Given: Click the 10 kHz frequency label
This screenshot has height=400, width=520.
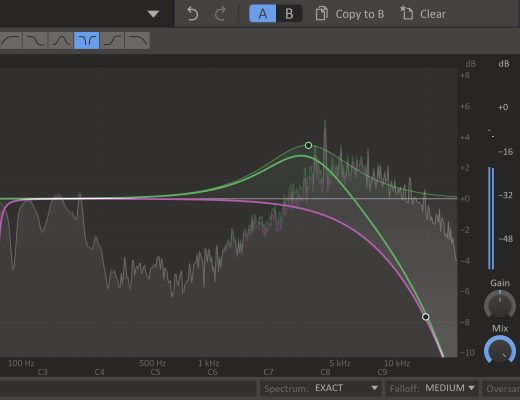Looking at the screenshot, I should point(397,363).
